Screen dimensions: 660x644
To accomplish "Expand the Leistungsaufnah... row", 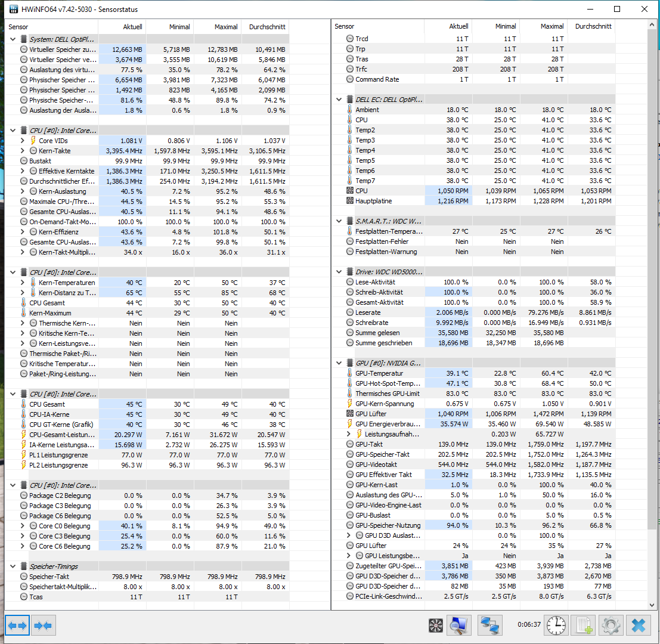I will pos(349,434).
